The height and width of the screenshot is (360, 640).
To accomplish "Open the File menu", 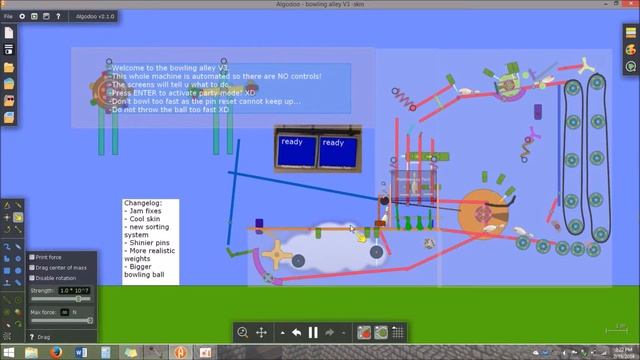I will point(8,16).
